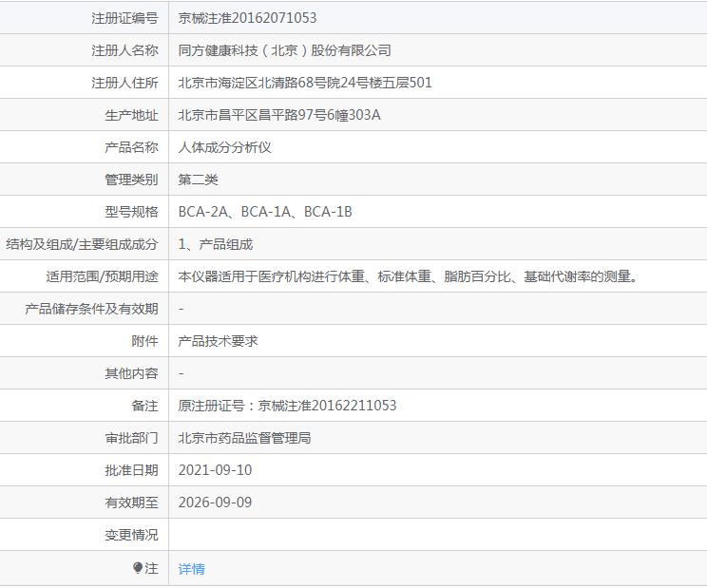Select management class value 第二类

pos(198,180)
